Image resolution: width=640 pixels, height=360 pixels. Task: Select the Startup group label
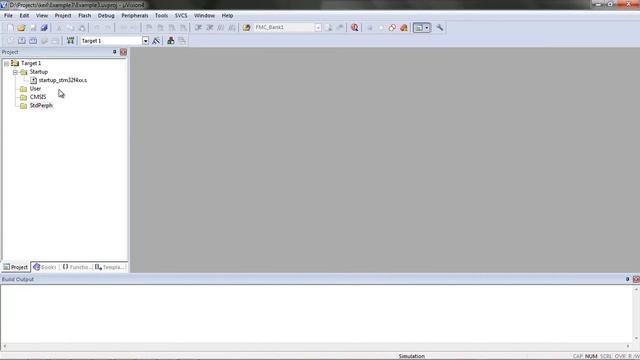coord(39,72)
